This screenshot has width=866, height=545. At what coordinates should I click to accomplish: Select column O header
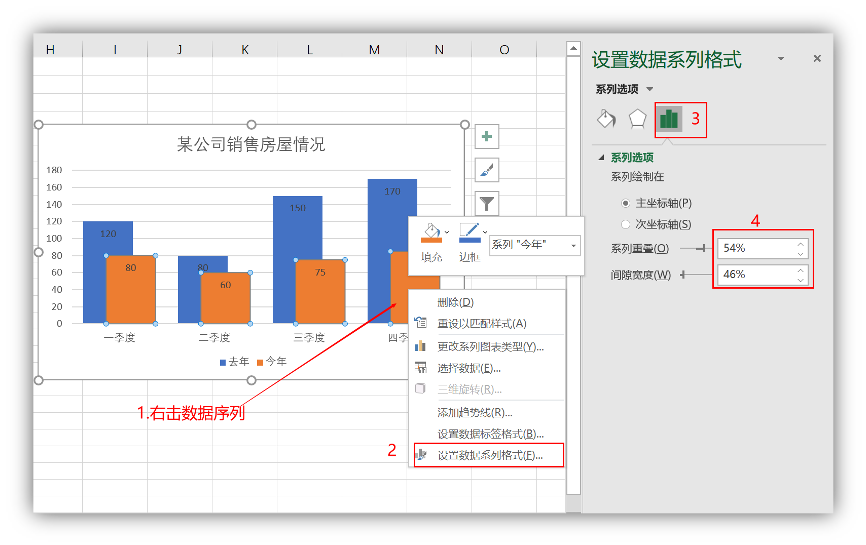(504, 50)
